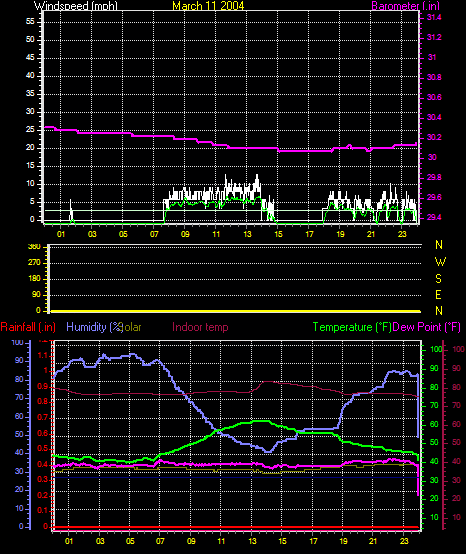The width and height of the screenshot is (466, 554).
Task: Select the Humidity (%) legend label
Action: click(x=93, y=327)
